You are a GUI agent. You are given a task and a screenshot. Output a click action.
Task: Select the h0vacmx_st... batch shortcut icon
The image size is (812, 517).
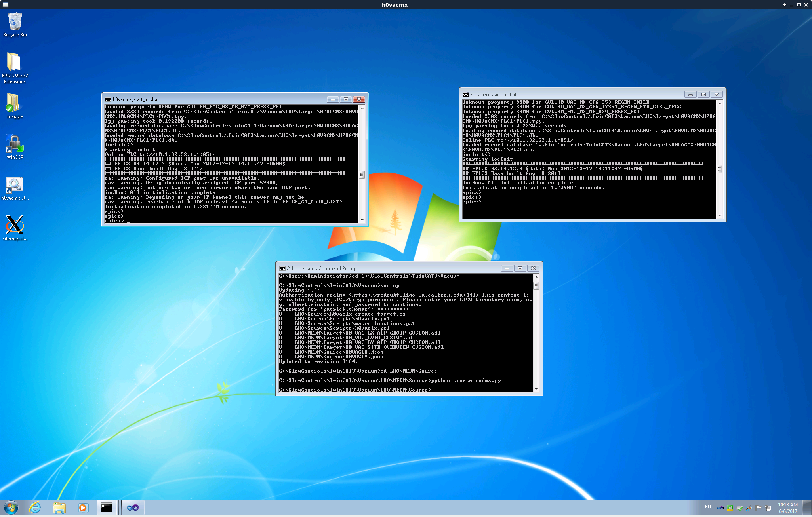click(x=15, y=188)
